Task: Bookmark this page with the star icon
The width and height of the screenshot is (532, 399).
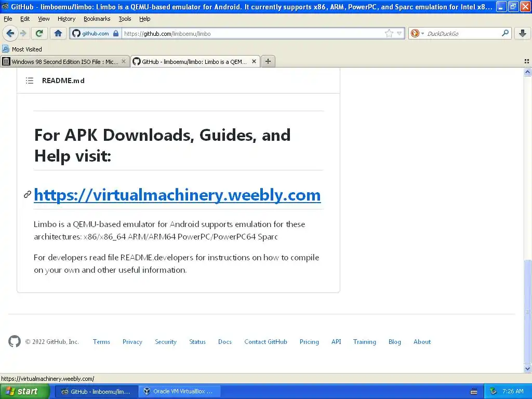Action: coord(389,33)
